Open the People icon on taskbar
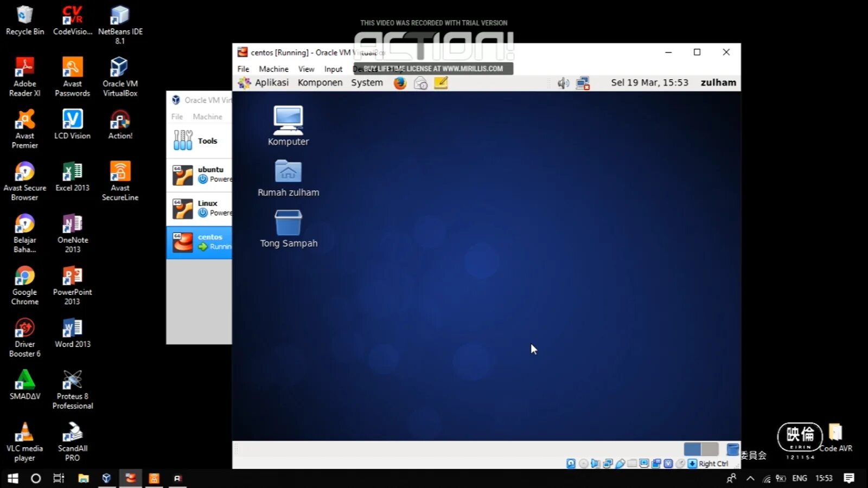The image size is (868, 488). [731, 478]
